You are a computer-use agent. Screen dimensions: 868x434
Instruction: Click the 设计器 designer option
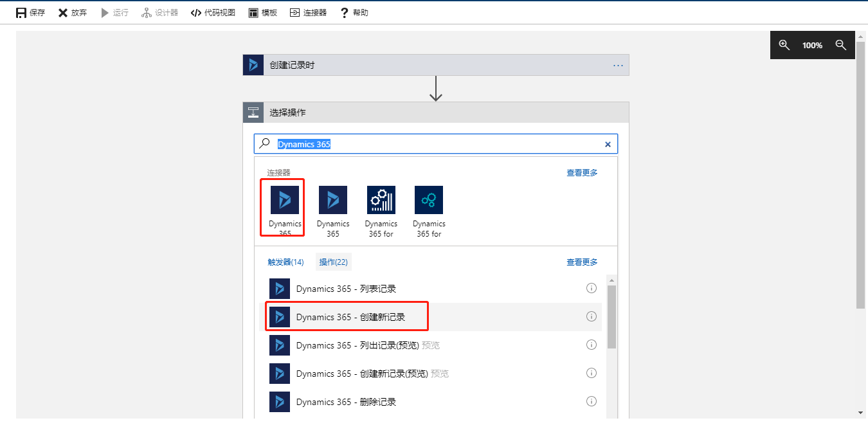click(159, 12)
